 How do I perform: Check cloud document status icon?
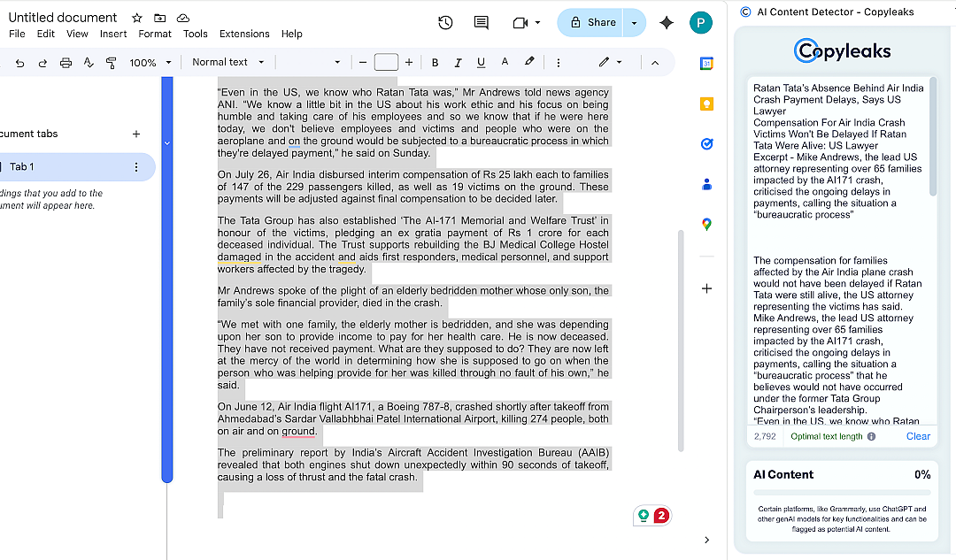(x=183, y=18)
